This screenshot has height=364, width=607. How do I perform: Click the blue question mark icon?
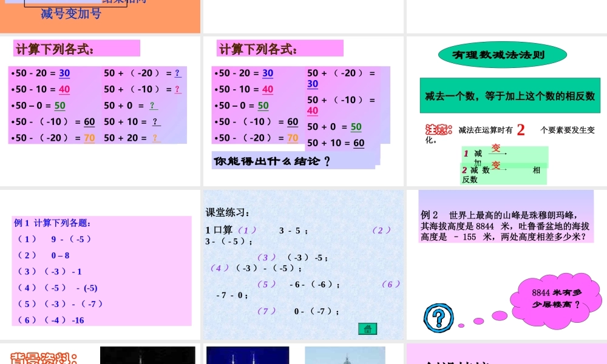[439, 318]
